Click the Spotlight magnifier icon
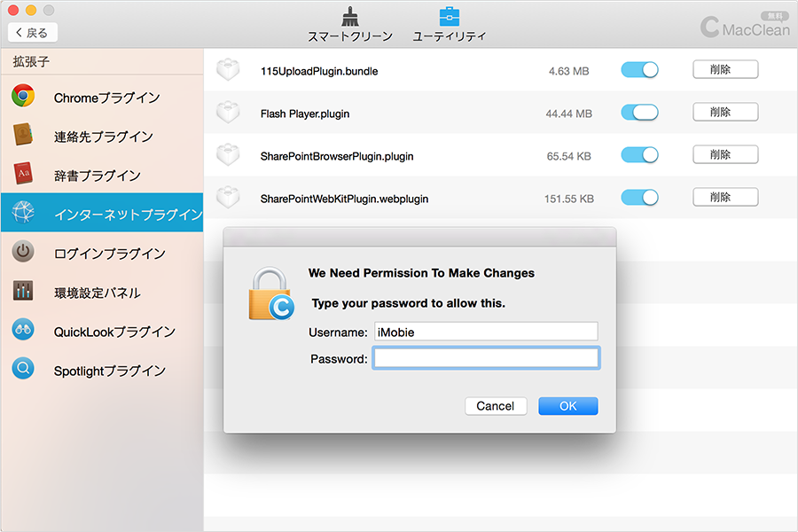The height and width of the screenshot is (532, 798). [x=23, y=368]
